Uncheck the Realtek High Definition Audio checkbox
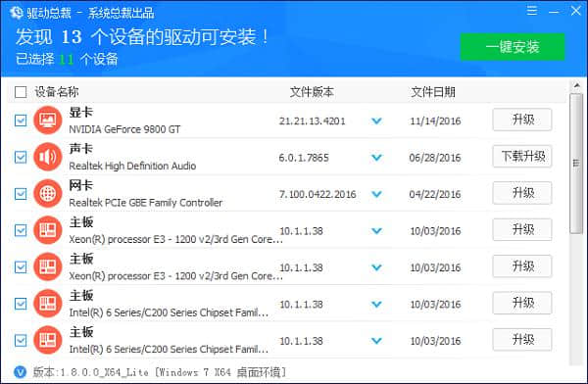 (x=21, y=157)
